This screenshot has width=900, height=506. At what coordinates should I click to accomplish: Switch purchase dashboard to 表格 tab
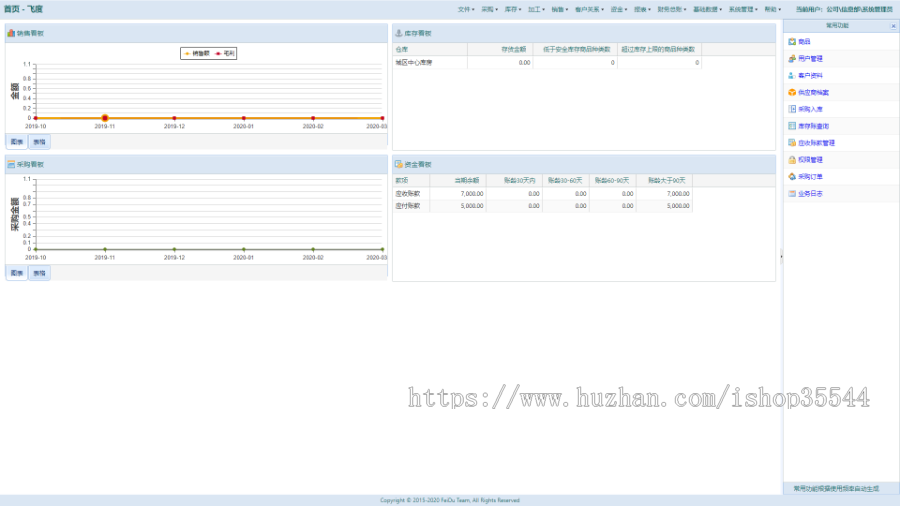[39, 273]
